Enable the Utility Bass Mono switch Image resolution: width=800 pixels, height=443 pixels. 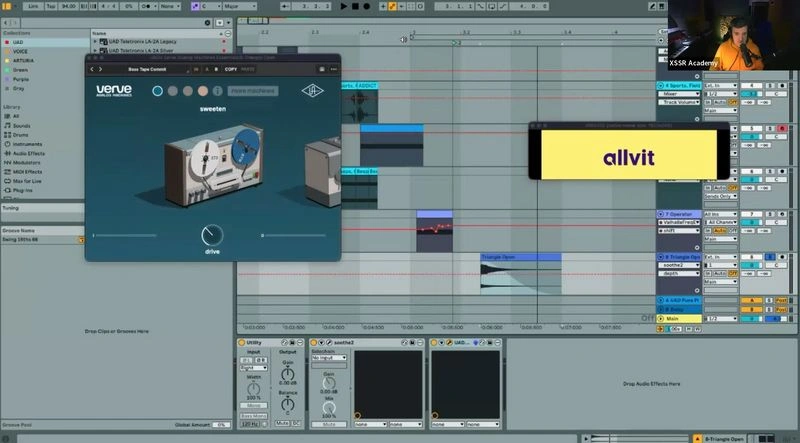pos(254,416)
